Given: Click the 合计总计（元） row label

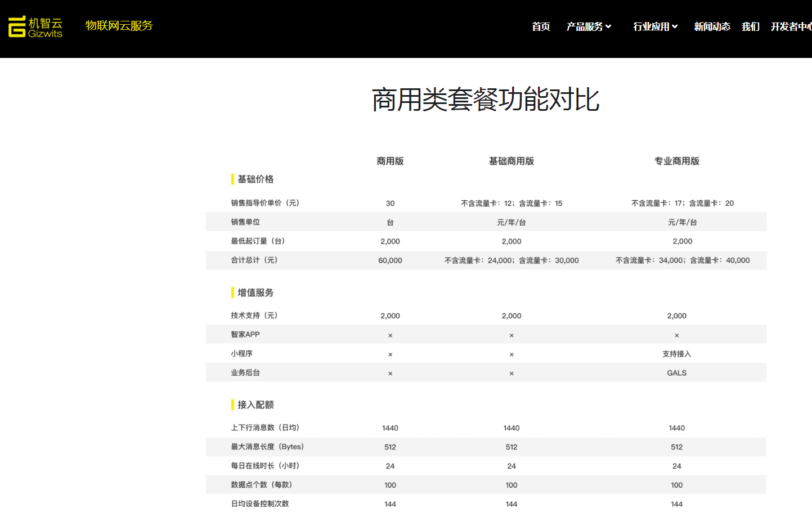Looking at the screenshot, I should (254, 260).
